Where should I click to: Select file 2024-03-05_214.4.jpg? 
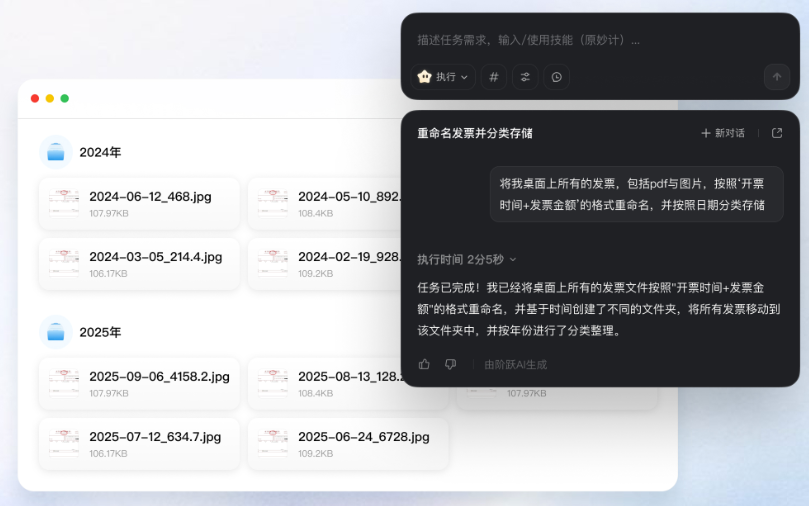(139, 264)
